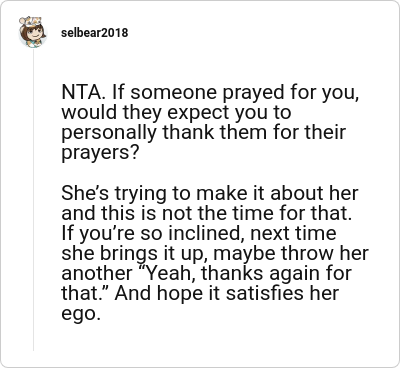This screenshot has height=368, width=400.
Task: Click the final word "ego."
Action: pyautogui.click(x=81, y=314)
